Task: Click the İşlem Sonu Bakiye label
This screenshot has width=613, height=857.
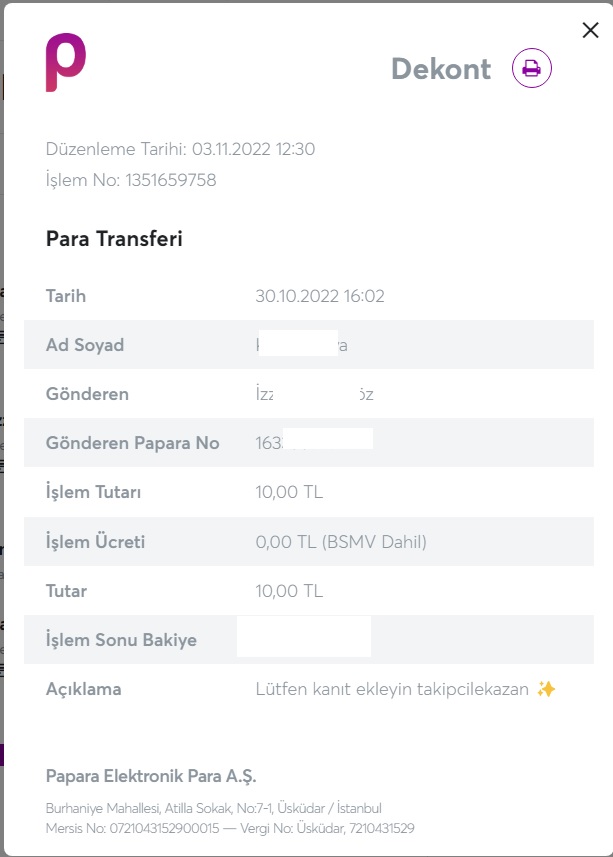Action: click(x=121, y=640)
